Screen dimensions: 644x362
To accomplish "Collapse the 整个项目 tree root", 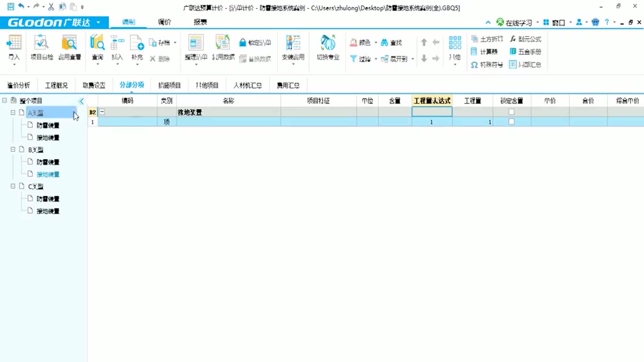I will click(x=4, y=100).
